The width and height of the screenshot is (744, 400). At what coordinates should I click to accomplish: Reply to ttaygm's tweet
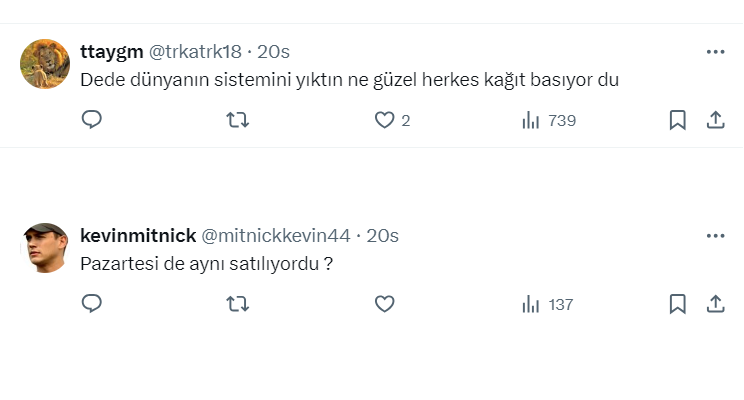coord(91,120)
